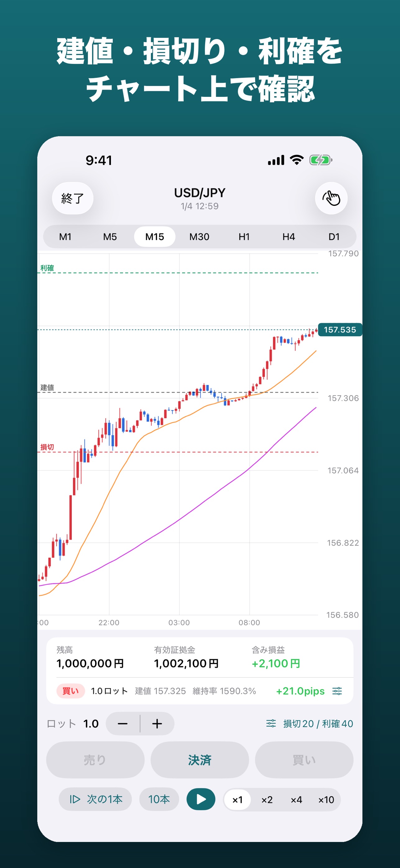The height and width of the screenshot is (868, 400).
Task: Tap the 決済 settle button
Action: (x=200, y=760)
